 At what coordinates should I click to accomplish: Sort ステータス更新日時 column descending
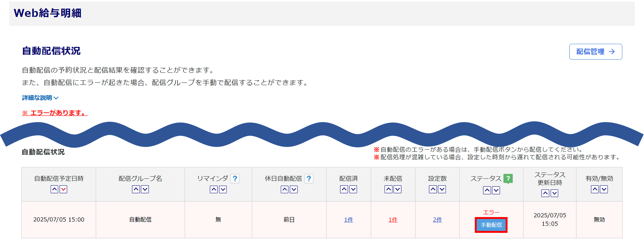(x=554, y=193)
